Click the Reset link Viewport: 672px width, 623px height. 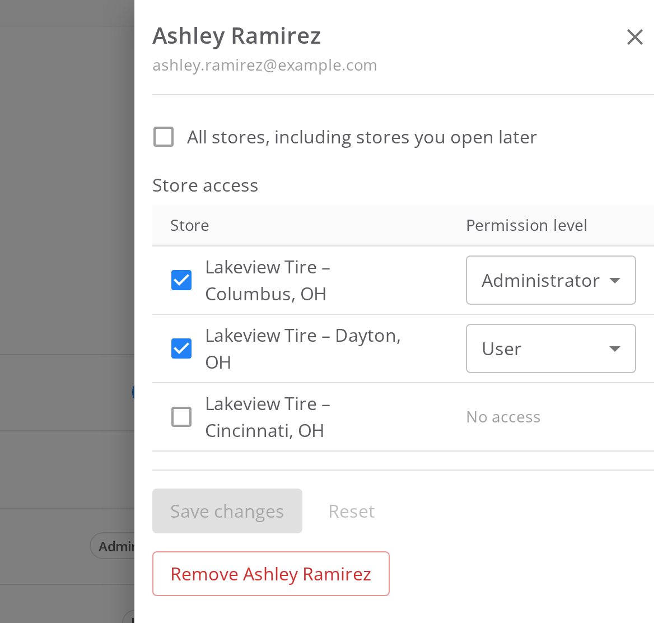(352, 511)
